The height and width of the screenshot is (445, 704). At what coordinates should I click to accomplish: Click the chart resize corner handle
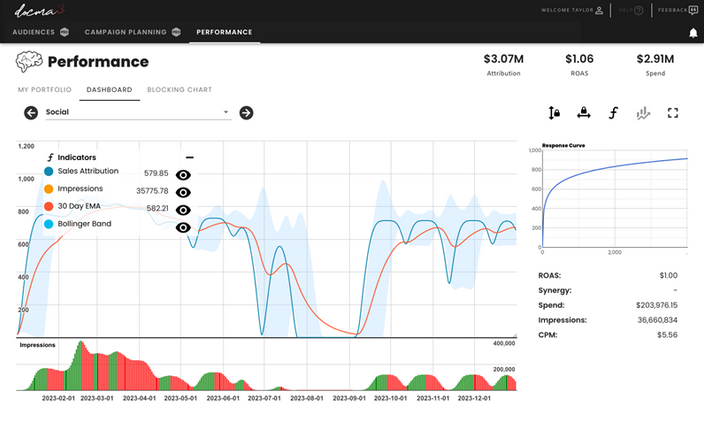515,335
